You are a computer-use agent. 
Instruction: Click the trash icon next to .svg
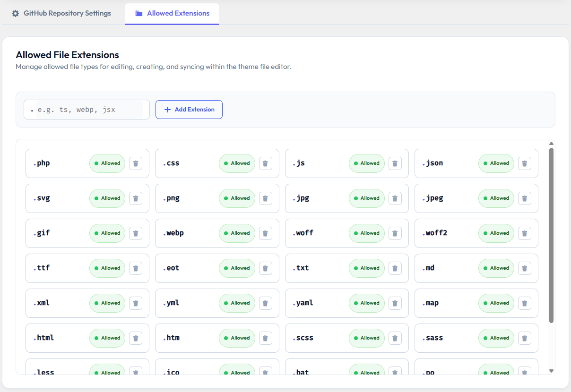tap(136, 198)
